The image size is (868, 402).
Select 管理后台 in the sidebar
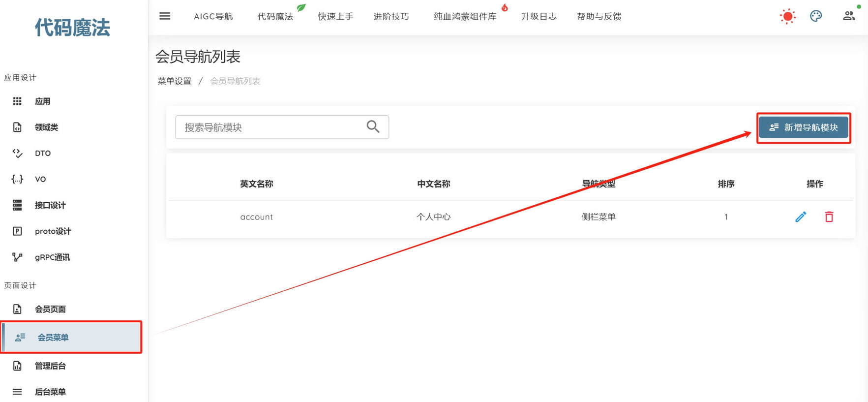[50, 366]
